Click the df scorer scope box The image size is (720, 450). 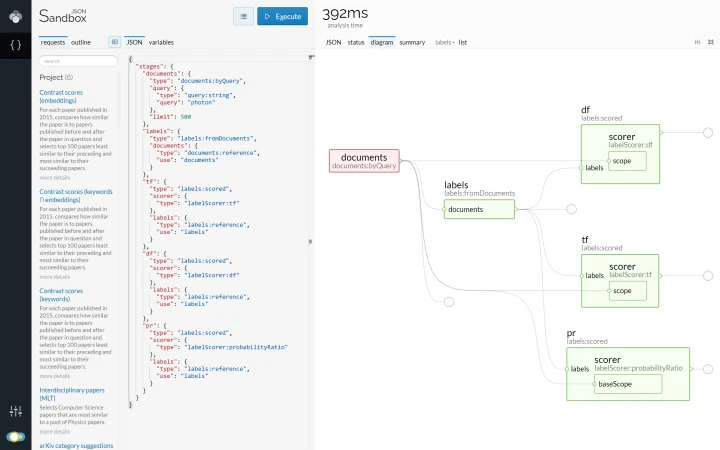pyautogui.click(x=627, y=161)
